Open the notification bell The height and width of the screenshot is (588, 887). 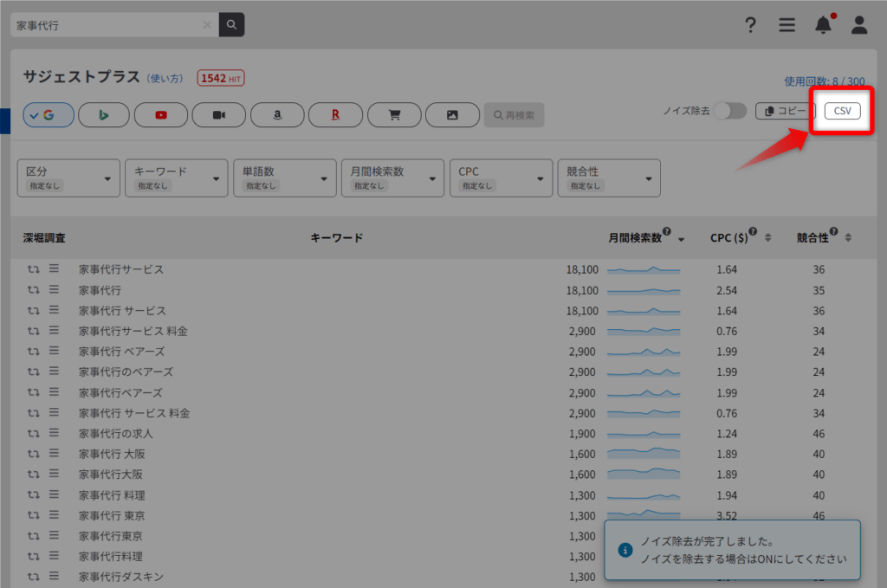pyautogui.click(x=824, y=25)
